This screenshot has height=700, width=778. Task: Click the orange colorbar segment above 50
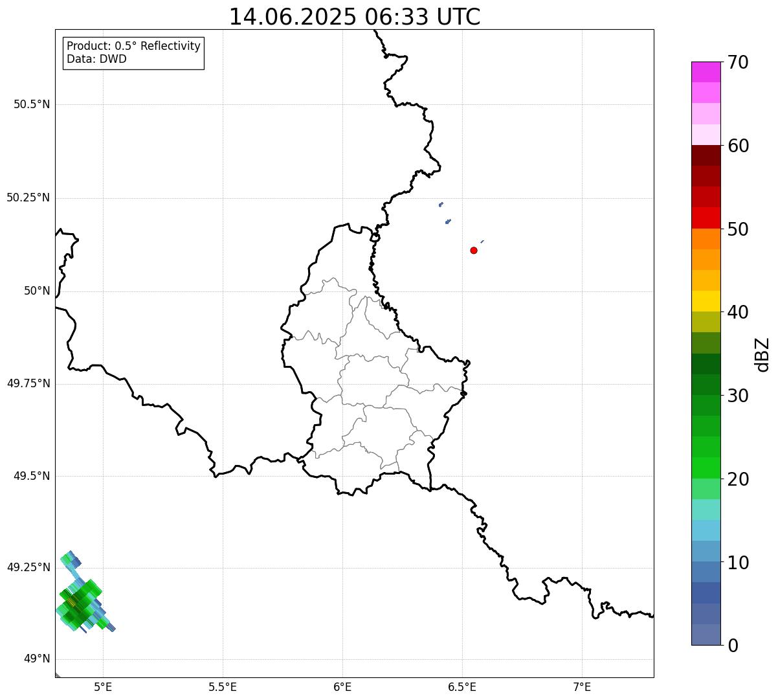[x=706, y=239]
